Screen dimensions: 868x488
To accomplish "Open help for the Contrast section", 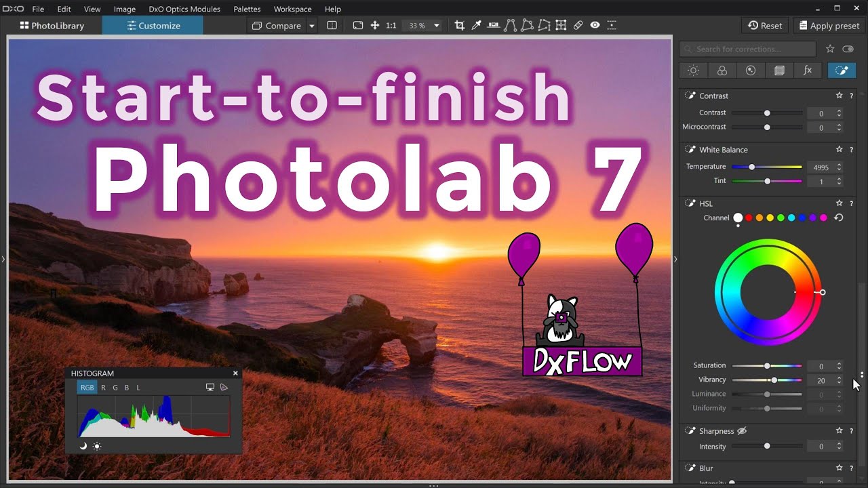I will coord(851,96).
